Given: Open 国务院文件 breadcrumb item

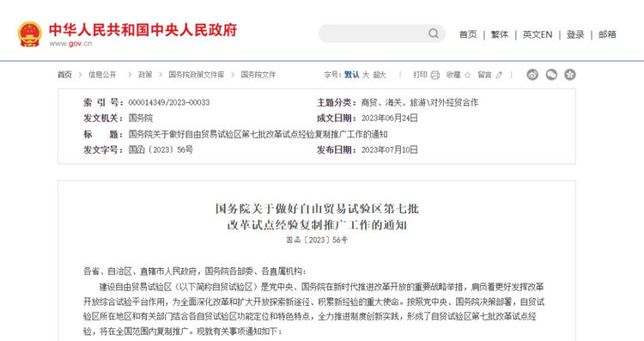Looking at the screenshot, I should coord(258,75).
